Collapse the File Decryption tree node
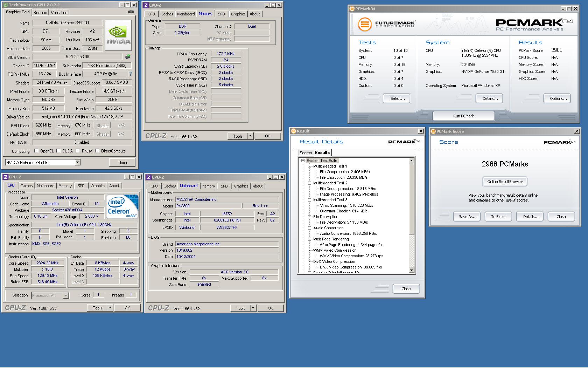 click(x=310, y=217)
